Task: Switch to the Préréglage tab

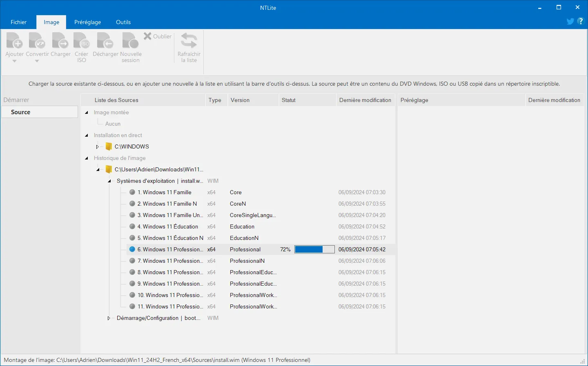Action: (87, 22)
